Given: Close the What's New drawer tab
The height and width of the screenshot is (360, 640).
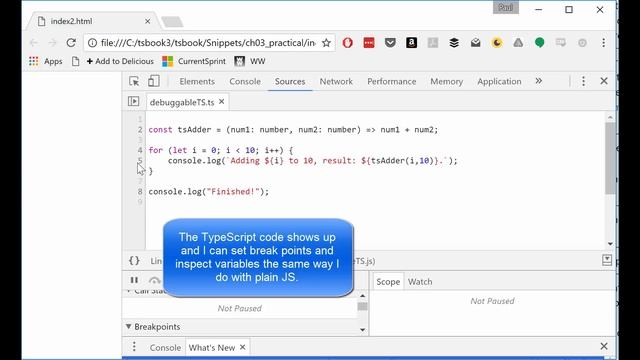Looking at the screenshot, I should pos(242,347).
